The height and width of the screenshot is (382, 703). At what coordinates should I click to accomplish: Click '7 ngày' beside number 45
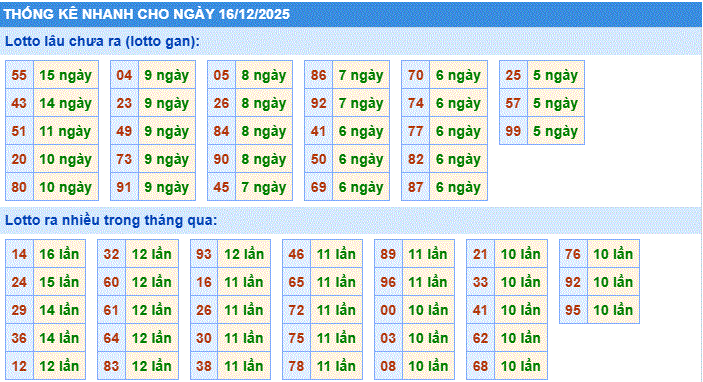tap(264, 187)
